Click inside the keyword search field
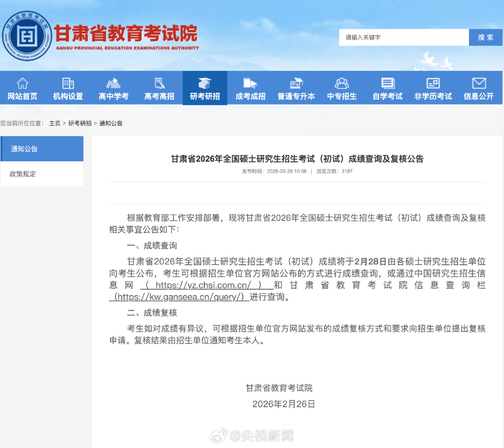 401,37
